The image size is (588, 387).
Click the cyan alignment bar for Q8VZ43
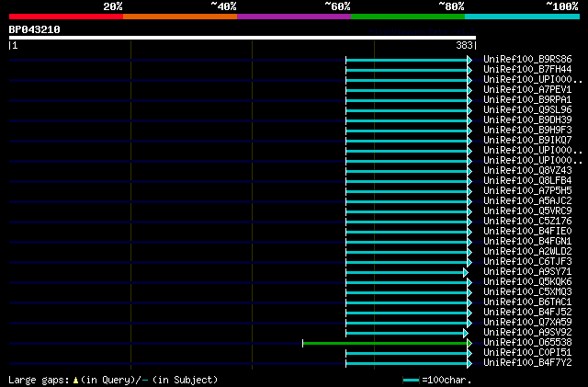point(406,172)
